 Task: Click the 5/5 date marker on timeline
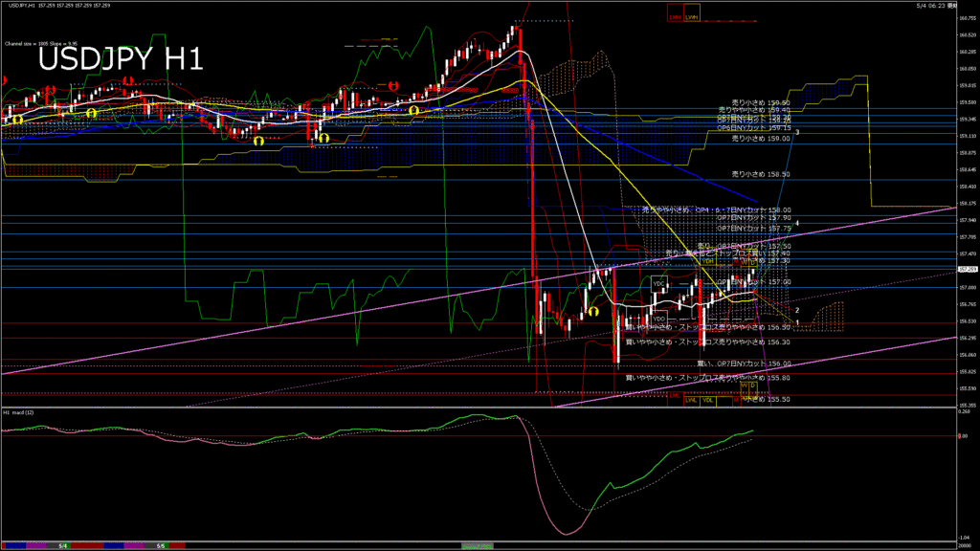point(161,546)
